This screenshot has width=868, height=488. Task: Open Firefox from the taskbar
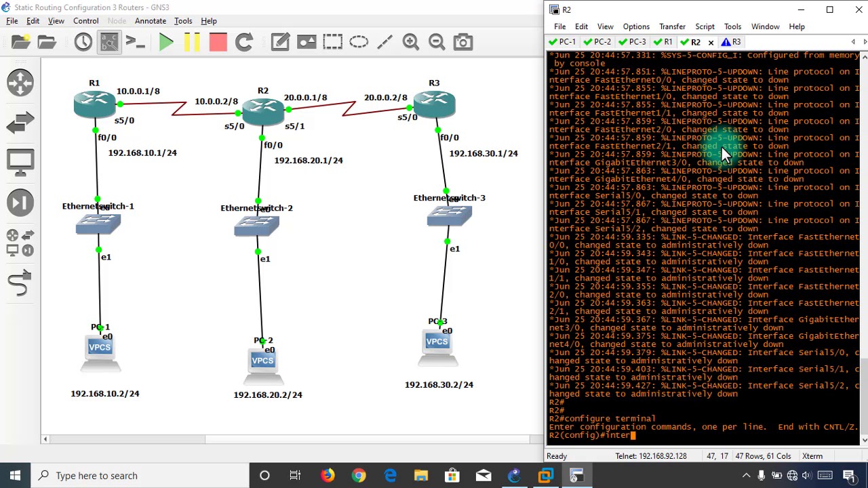[328, 476]
